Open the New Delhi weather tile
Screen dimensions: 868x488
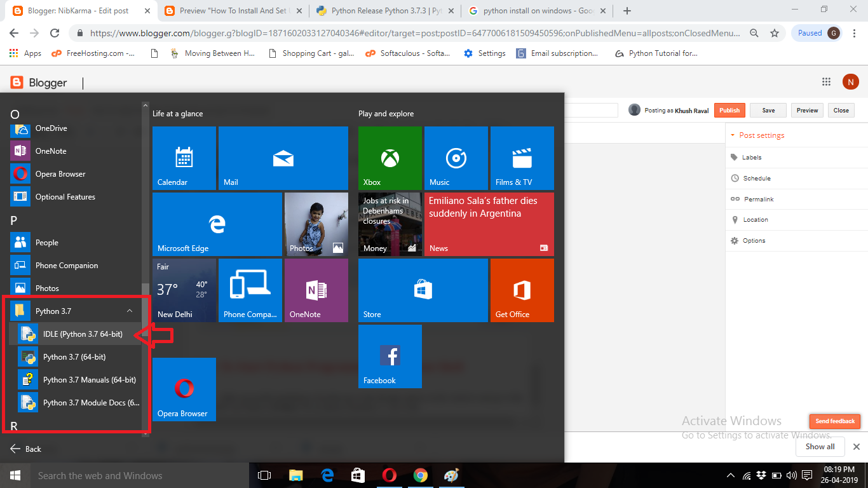tap(184, 290)
